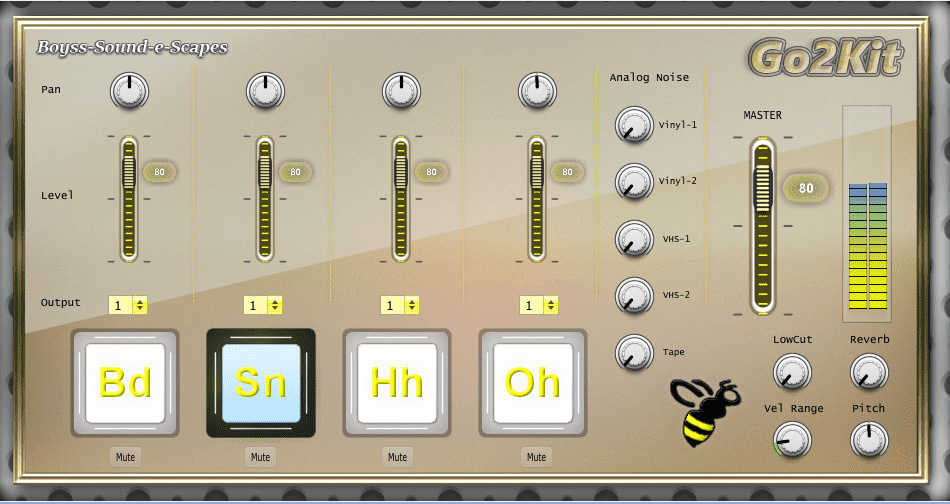Open the Hh channel Output selector
This screenshot has height=504, width=950.
click(400, 305)
